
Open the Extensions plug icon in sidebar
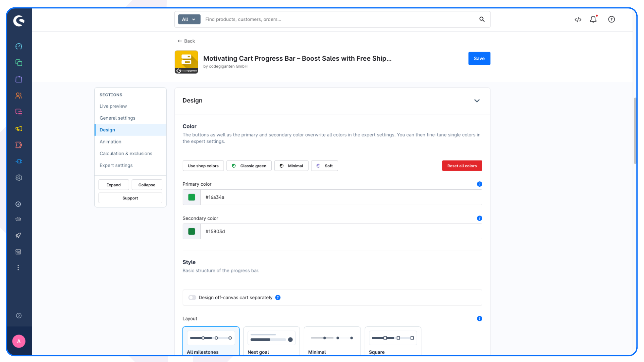pos(19,161)
